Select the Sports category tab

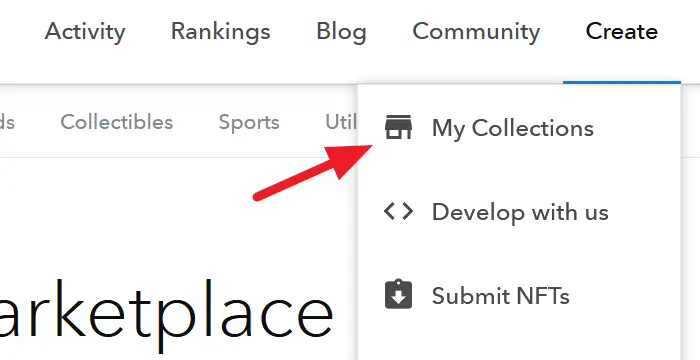(249, 122)
